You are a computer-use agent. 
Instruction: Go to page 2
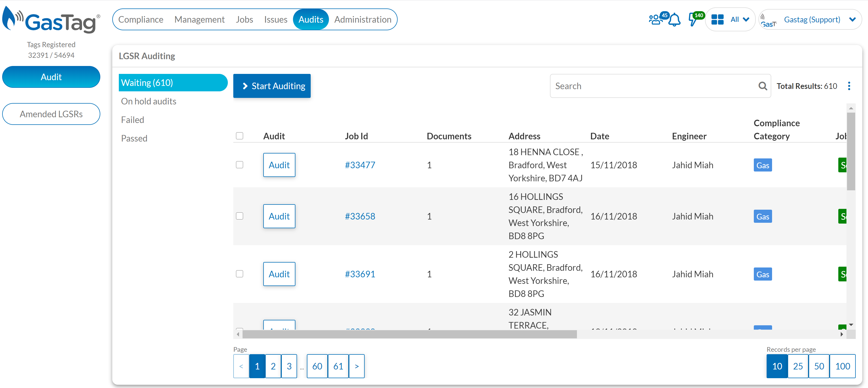(273, 366)
